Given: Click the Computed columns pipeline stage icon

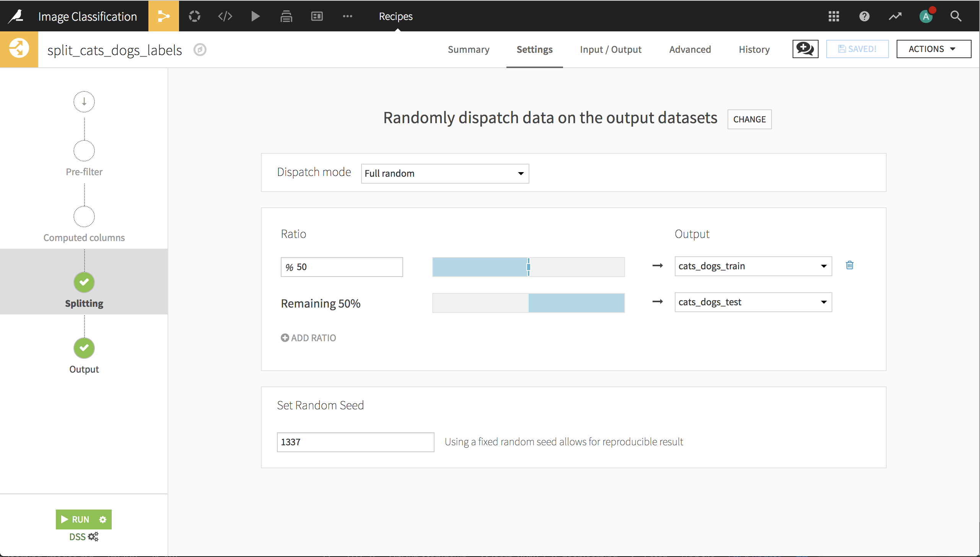Looking at the screenshot, I should tap(83, 217).
